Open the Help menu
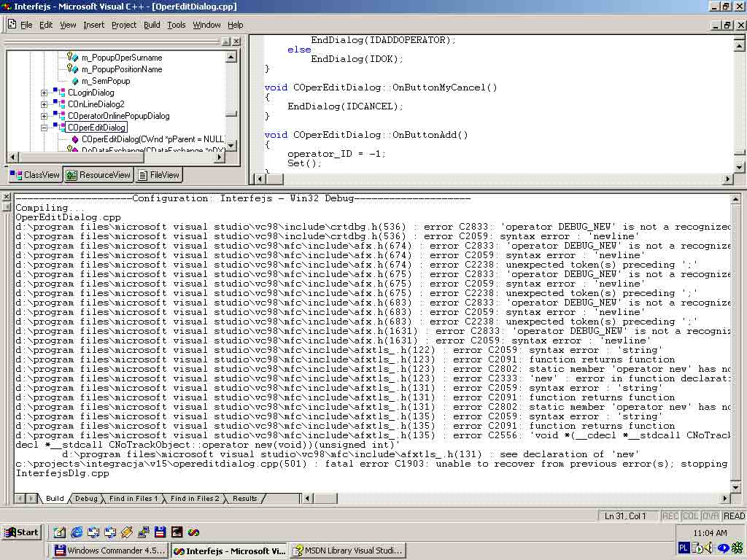747x560 pixels. (x=235, y=25)
